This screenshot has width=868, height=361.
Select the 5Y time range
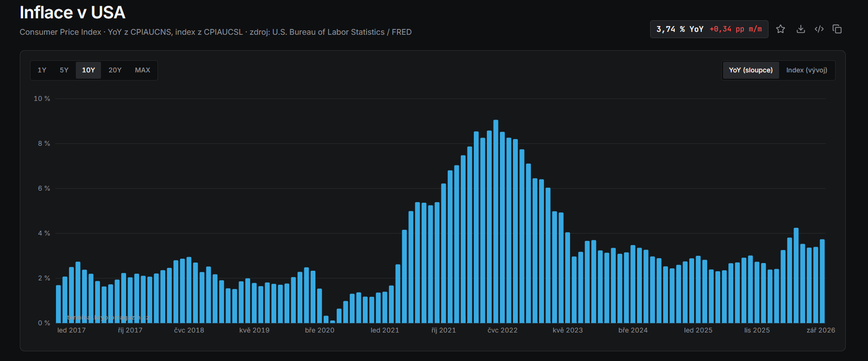tap(64, 70)
